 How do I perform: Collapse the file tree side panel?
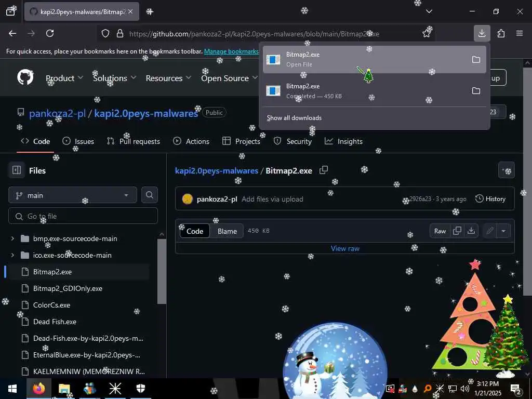tap(17, 170)
